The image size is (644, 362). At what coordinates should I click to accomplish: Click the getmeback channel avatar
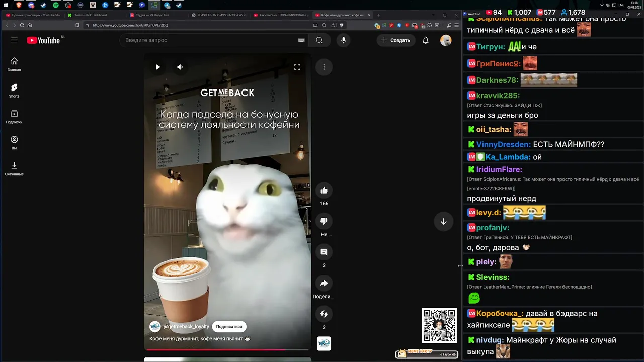(155, 327)
